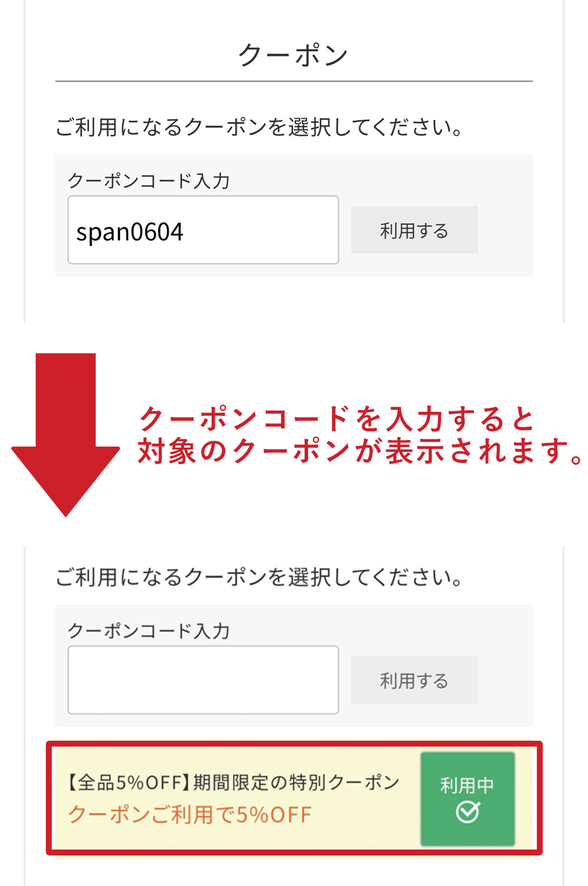Click the orange クーポンご利用で5%OFF text
The image size is (588, 886).
(189, 815)
